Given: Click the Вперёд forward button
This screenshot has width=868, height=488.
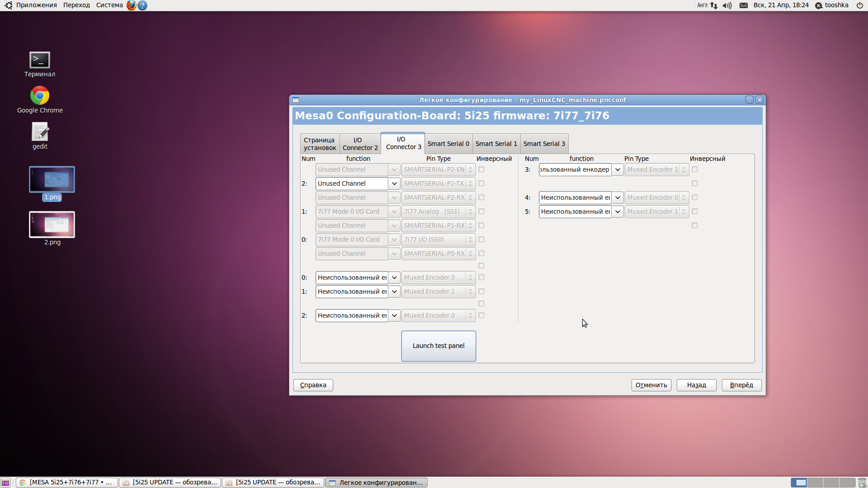Looking at the screenshot, I should [x=741, y=385].
